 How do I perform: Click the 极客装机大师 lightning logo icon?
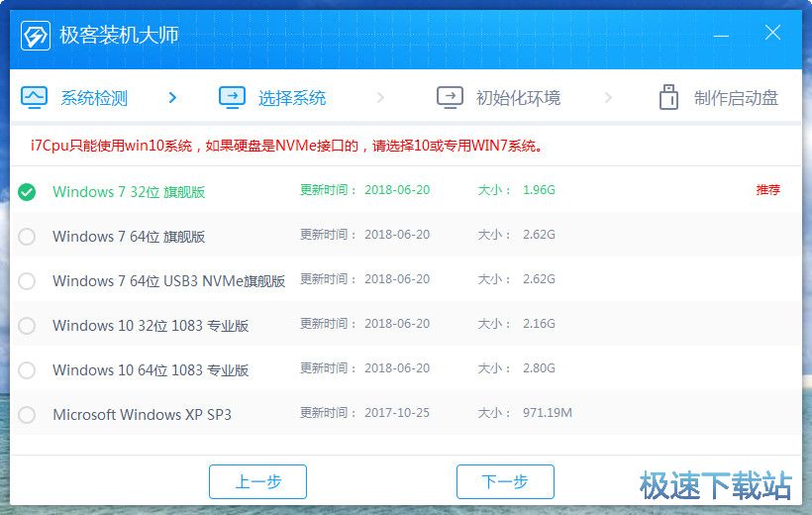(36, 37)
